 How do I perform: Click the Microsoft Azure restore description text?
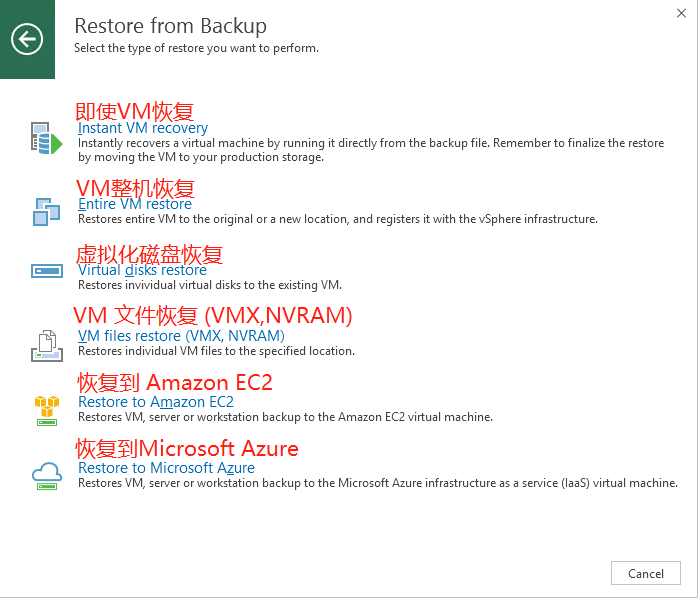point(378,483)
